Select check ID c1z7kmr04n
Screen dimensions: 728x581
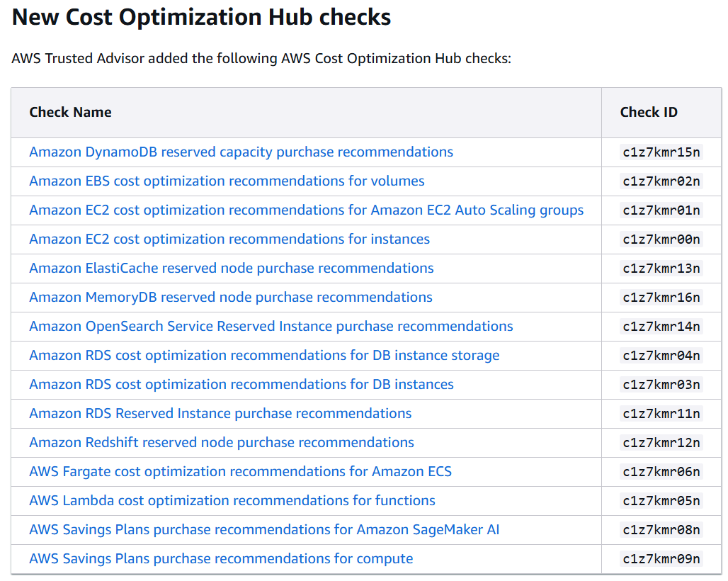pos(661,356)
